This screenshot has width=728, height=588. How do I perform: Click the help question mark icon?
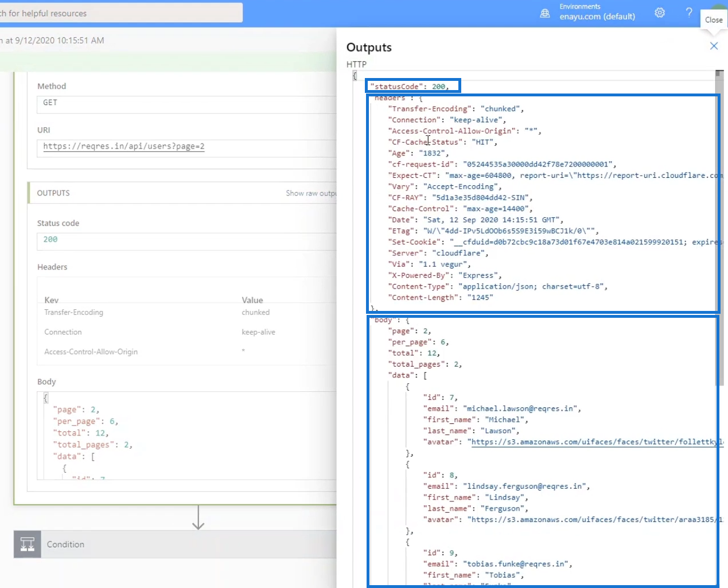(x=689, y=13)
